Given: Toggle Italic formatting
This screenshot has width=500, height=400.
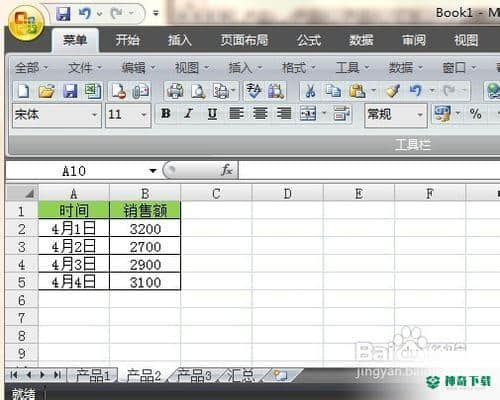Looking at the screenshot, I should [189, 114].
